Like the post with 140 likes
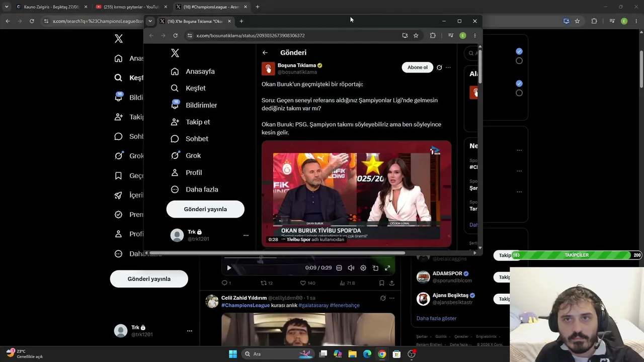644x362 pixels. pyautogui.click(x=307, y=283)
